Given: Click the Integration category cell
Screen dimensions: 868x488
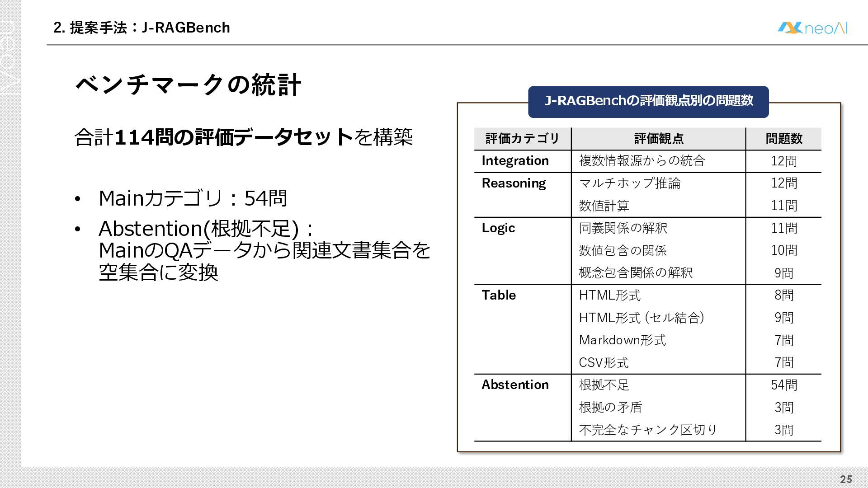Looking at the screenshot, I should (515, 161).
